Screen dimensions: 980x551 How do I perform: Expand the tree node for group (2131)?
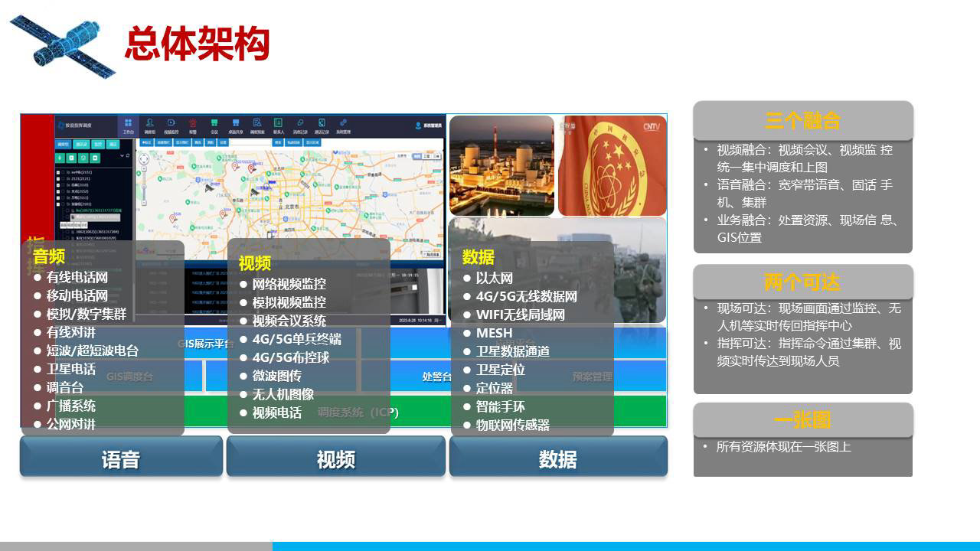[58, 172]
